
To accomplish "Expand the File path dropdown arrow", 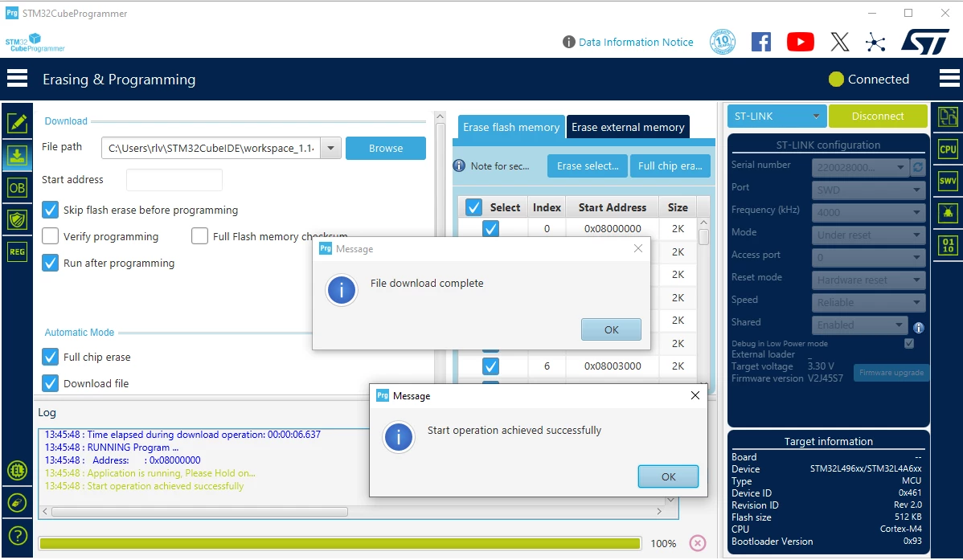I will tap(330, 148).
